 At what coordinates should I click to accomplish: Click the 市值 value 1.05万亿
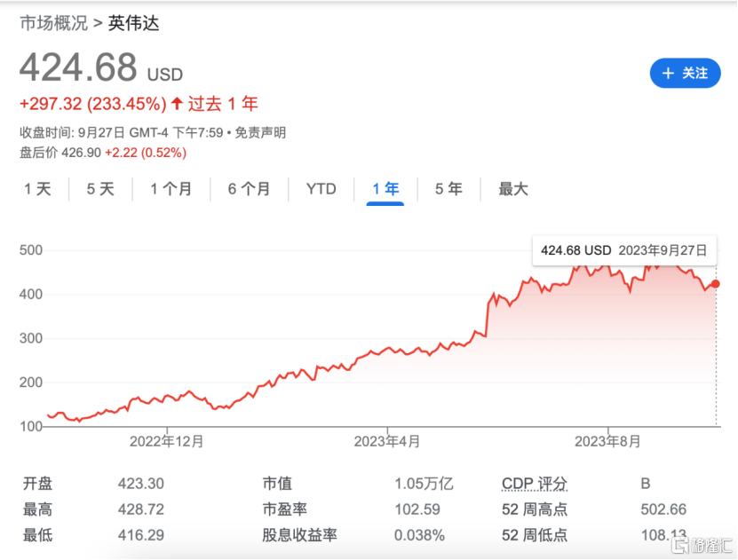click(424, 484)
